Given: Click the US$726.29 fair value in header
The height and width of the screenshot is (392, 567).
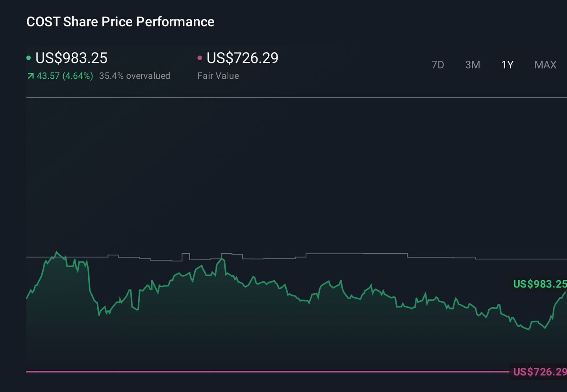Looking at the screenshot, I should point(243,58).
